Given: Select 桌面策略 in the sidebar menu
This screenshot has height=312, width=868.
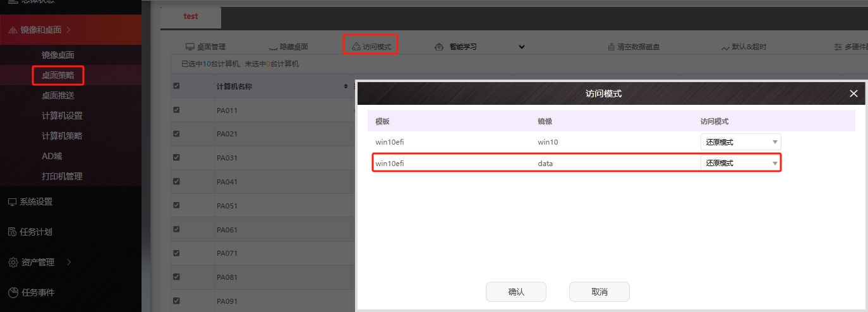Looking at the screenshot, I should pyautogui.click(x=58, y=75).
